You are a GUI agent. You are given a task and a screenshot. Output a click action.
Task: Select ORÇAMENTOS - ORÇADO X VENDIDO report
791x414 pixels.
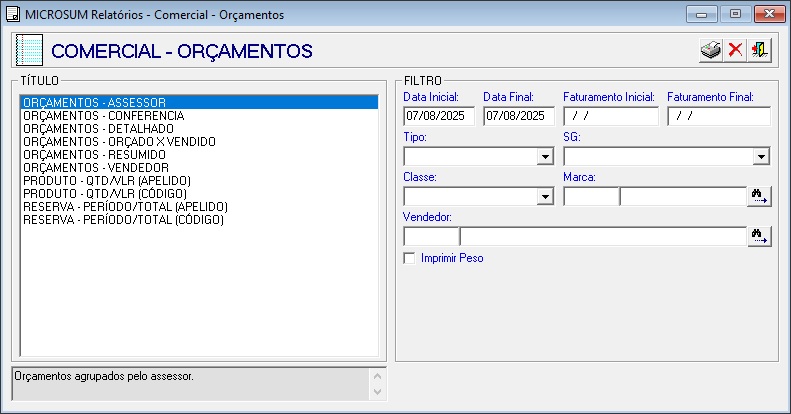coord(199,142)
